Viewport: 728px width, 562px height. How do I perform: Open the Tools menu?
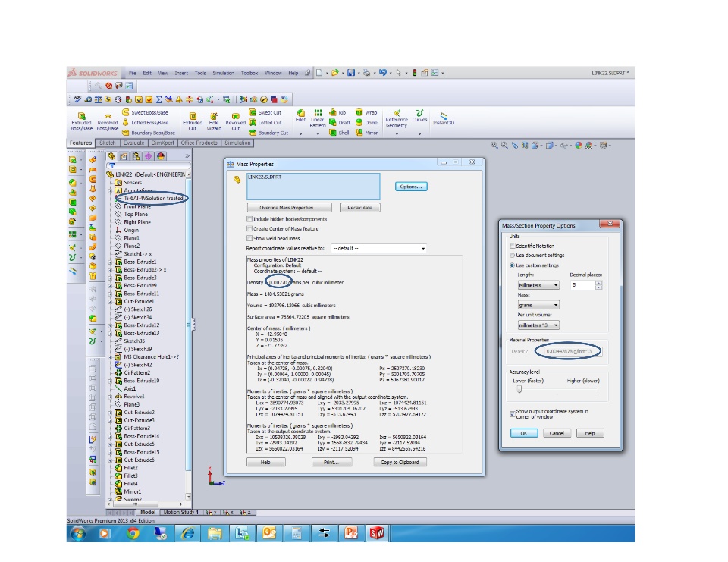coord(200,73)
